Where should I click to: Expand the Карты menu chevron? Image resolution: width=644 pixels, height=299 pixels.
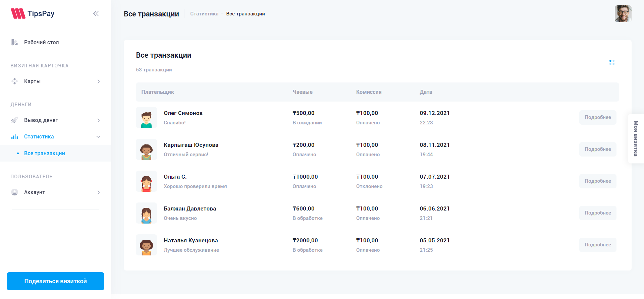99,81
